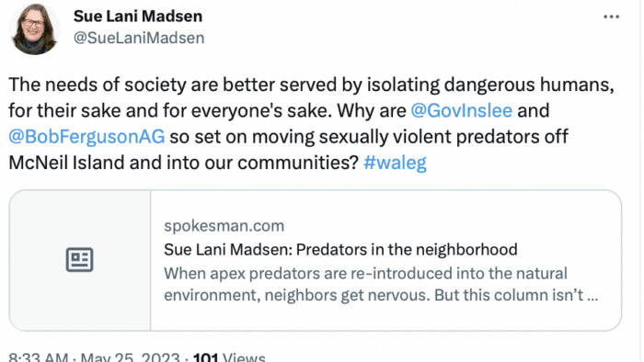644x362 pixels.
Task: Click the link preview card thumbnail area
Action: pos(80,260)
